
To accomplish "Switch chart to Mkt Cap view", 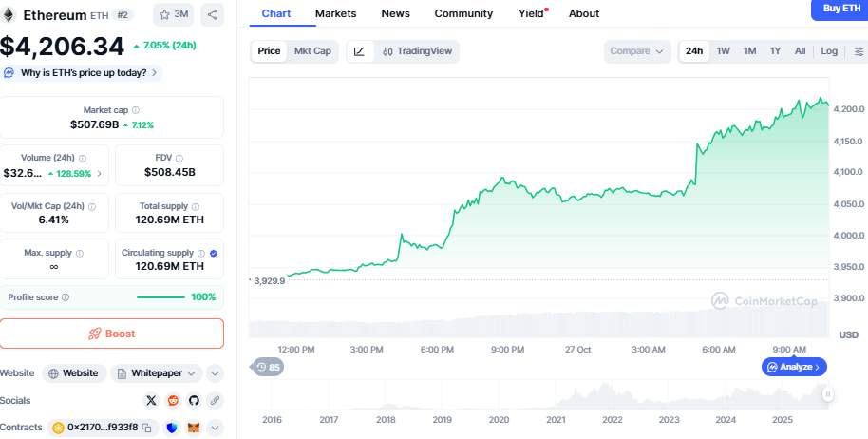I will tap(312, 51).
